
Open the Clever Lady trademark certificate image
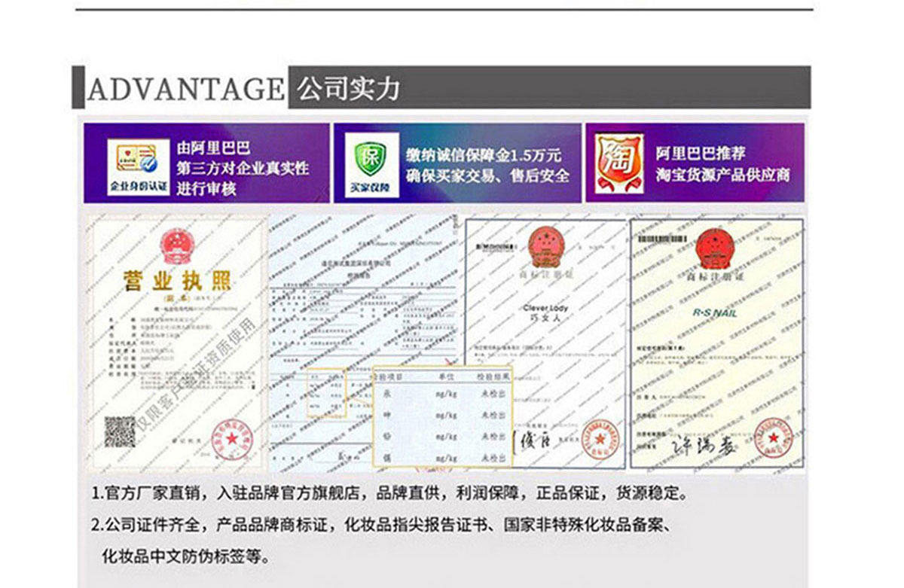pos(545,345)
